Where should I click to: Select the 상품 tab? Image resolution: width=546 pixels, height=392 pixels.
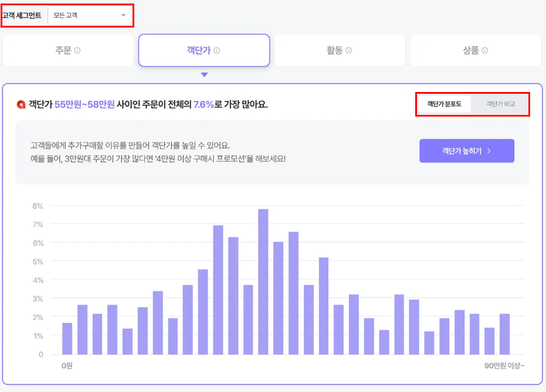tap(476, 50)
